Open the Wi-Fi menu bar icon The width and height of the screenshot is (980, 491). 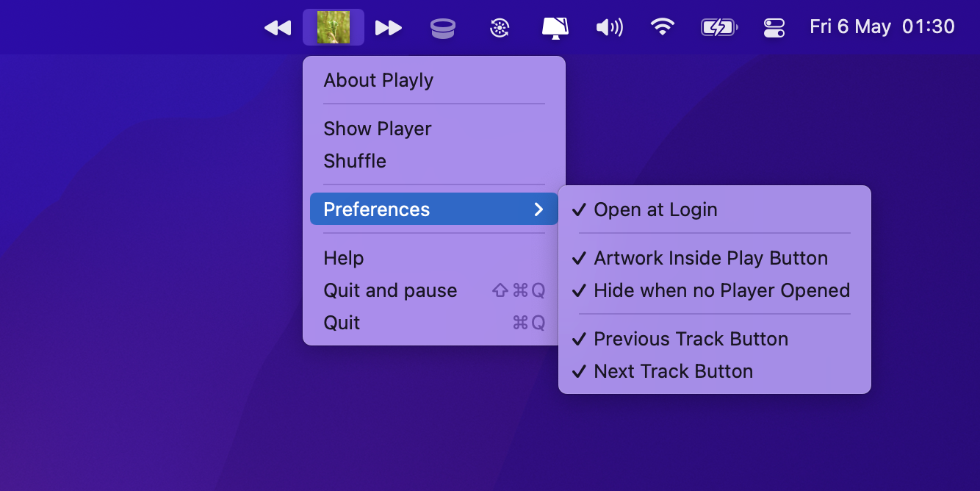[x=663, y=27]
